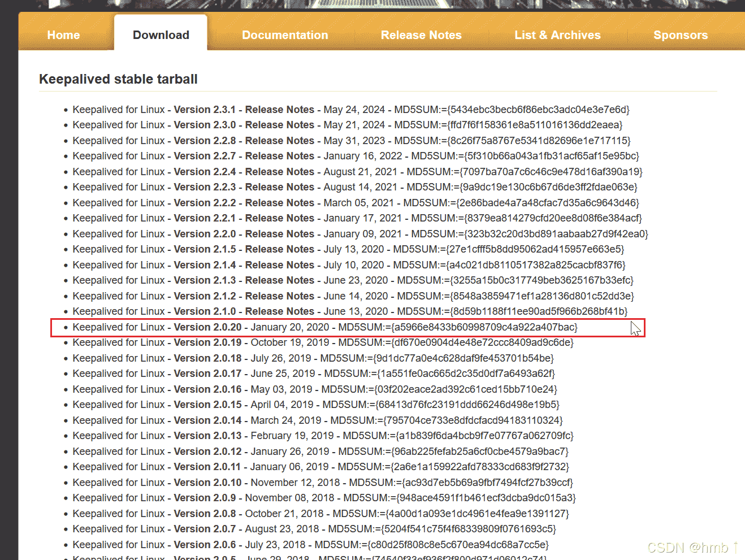
Task: Open Release Notes for Version 2.1.0
Action: (x=280, y=311)
